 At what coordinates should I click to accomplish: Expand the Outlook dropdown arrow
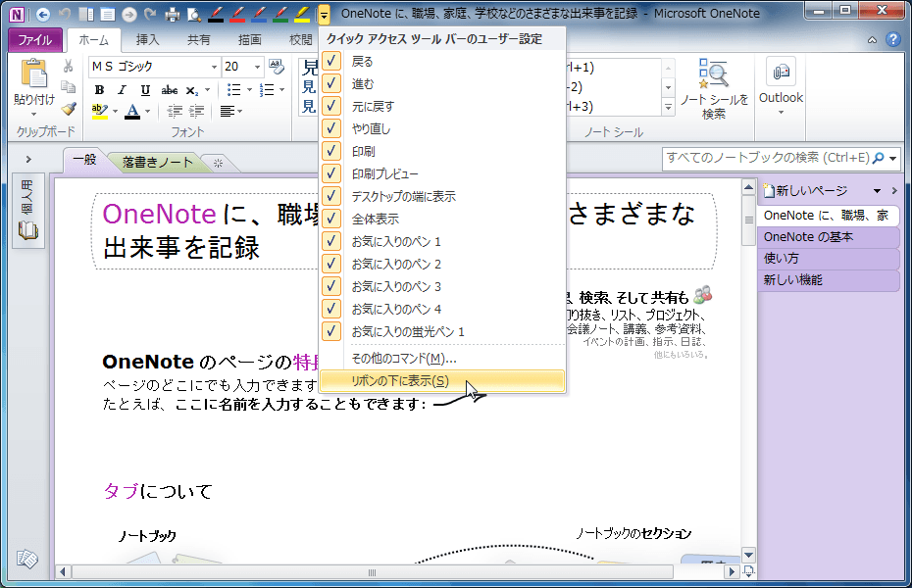point(781,112)
